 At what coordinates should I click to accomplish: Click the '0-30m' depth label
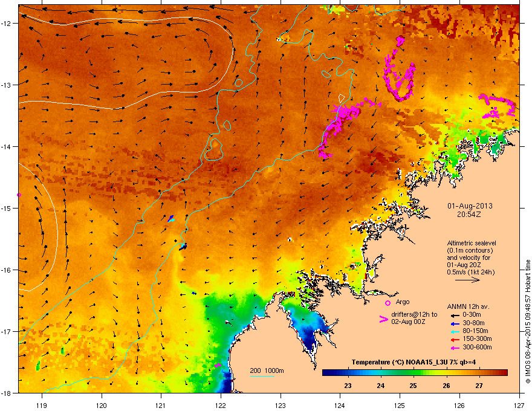pos(472,315)
